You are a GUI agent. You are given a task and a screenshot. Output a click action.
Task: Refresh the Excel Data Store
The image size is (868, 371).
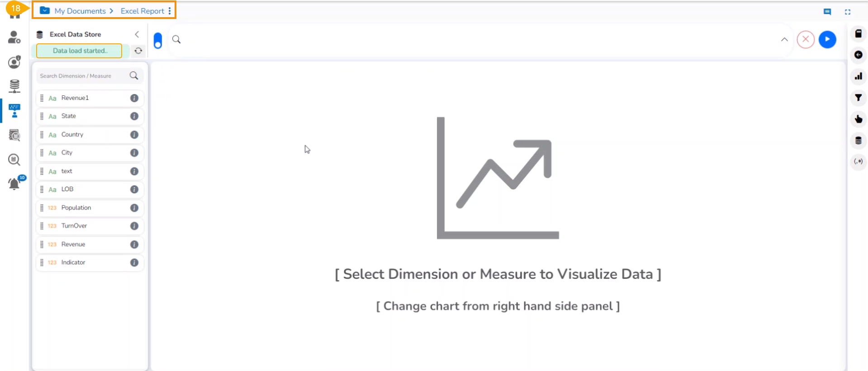pyautogui.click(x=138, y=51)
